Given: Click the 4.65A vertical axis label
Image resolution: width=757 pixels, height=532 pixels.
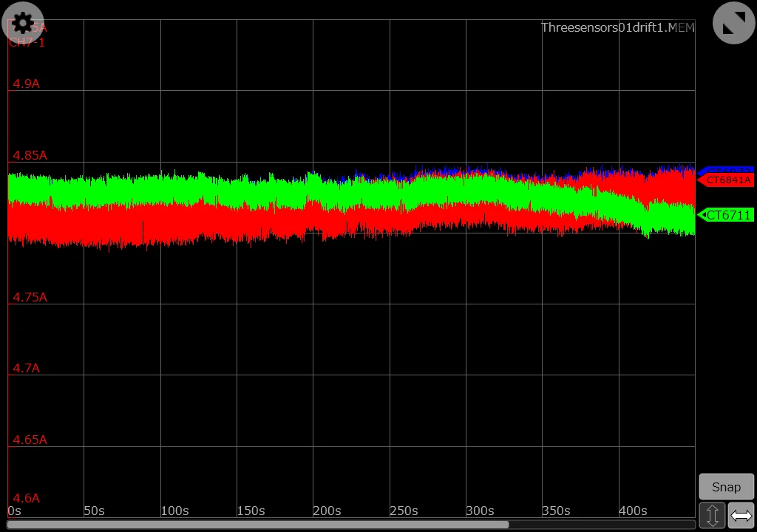Looking at the screenshot, I should tap(29, 440).
